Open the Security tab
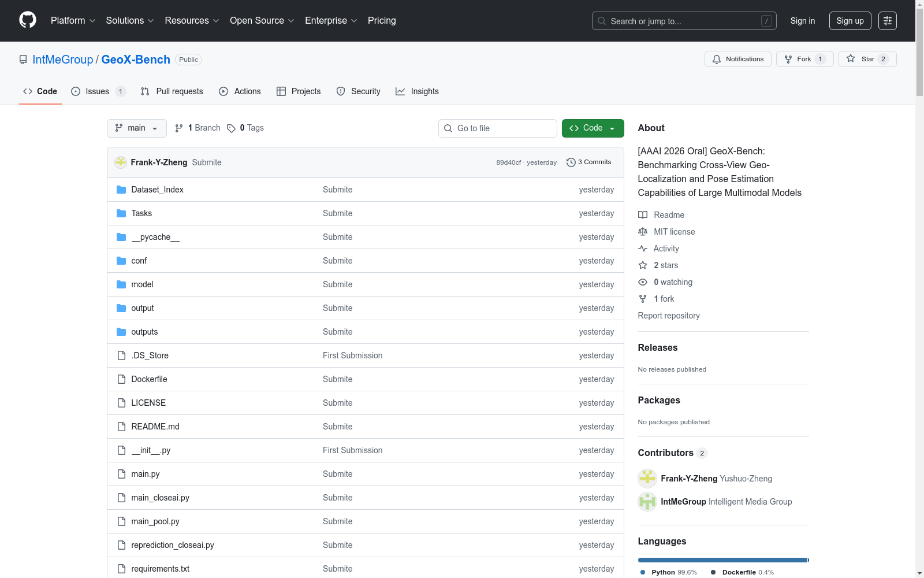The image size is (924, 578). pyautogui.click(x=359, y=91)
